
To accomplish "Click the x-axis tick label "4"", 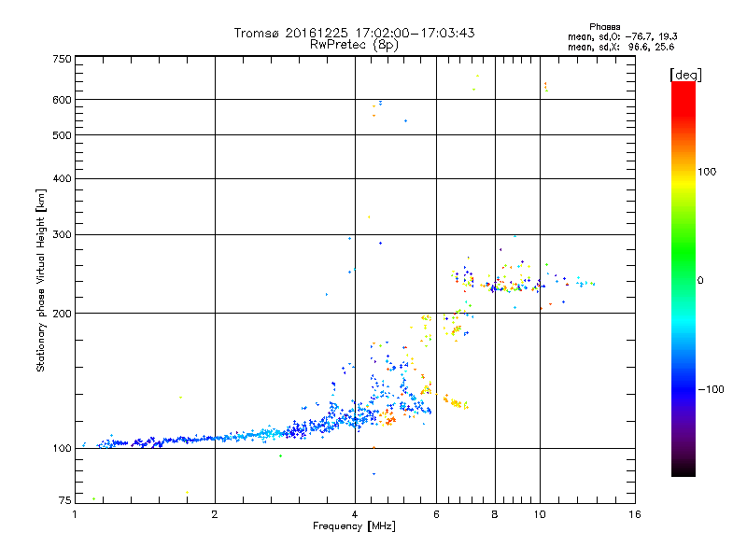I will [355, 514].
